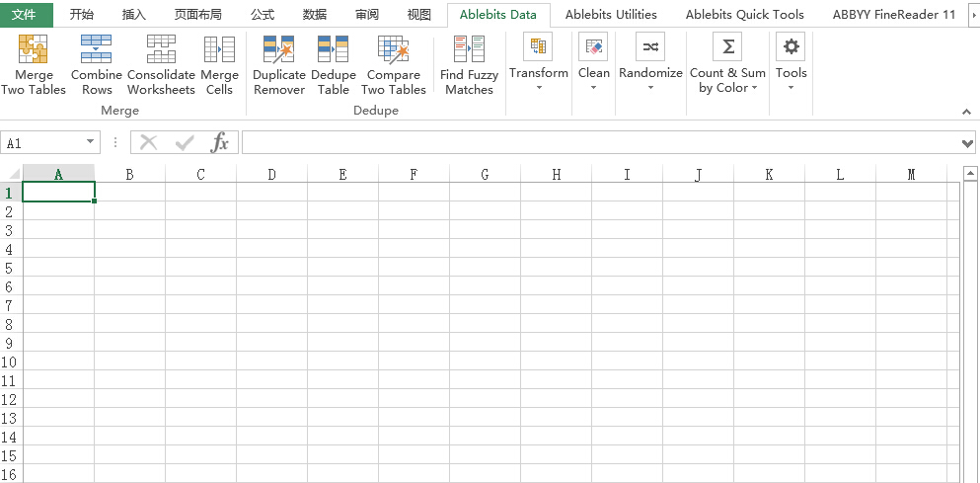Start the Duplicate Remover
Image resolution: width=980 pixels, height=483 pixels.
click(278, 65)
